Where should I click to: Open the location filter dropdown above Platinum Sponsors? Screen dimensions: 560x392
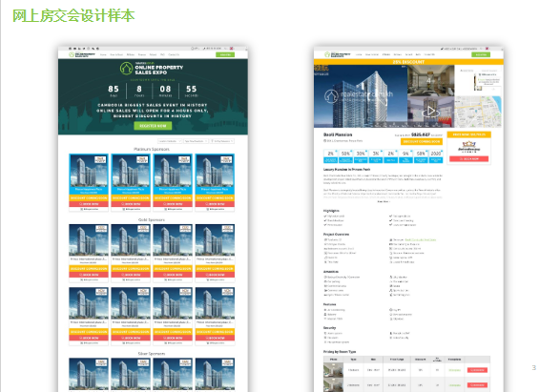point(170,141)
